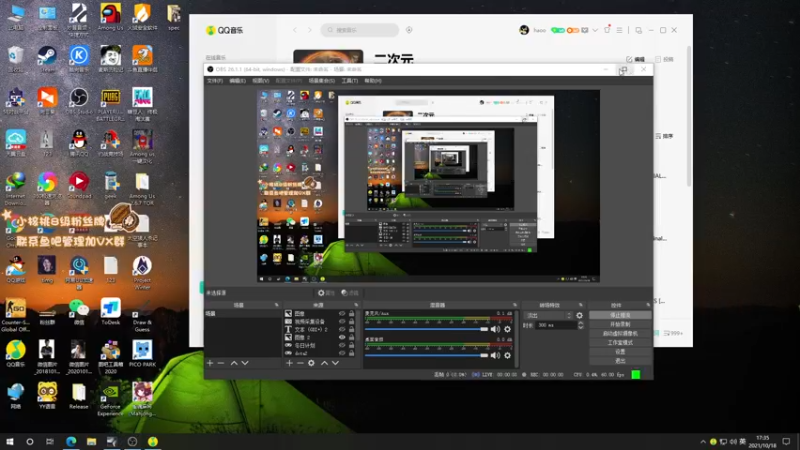Click 退出 to exit OBS
The height and width of the screenshot is (450, 800).
[620, 361]
